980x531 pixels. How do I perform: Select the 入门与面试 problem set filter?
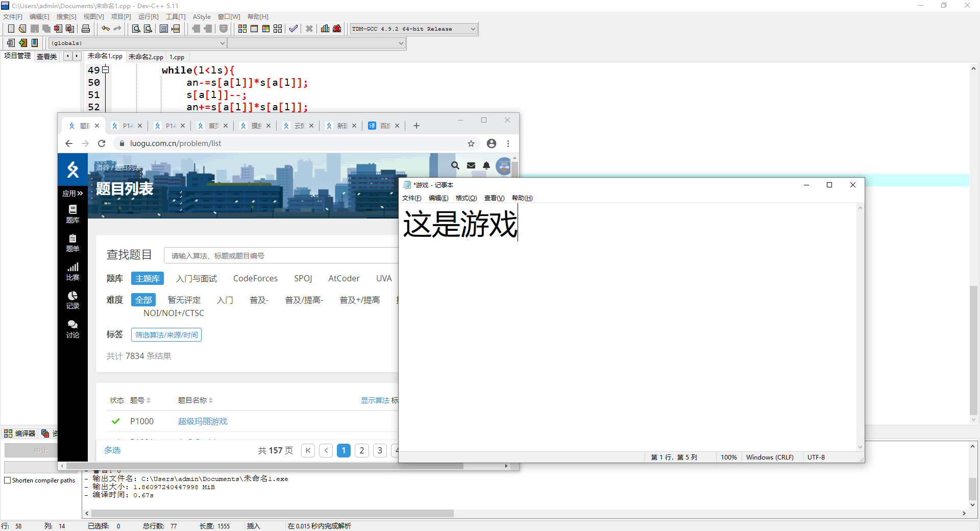pos(197,278)
